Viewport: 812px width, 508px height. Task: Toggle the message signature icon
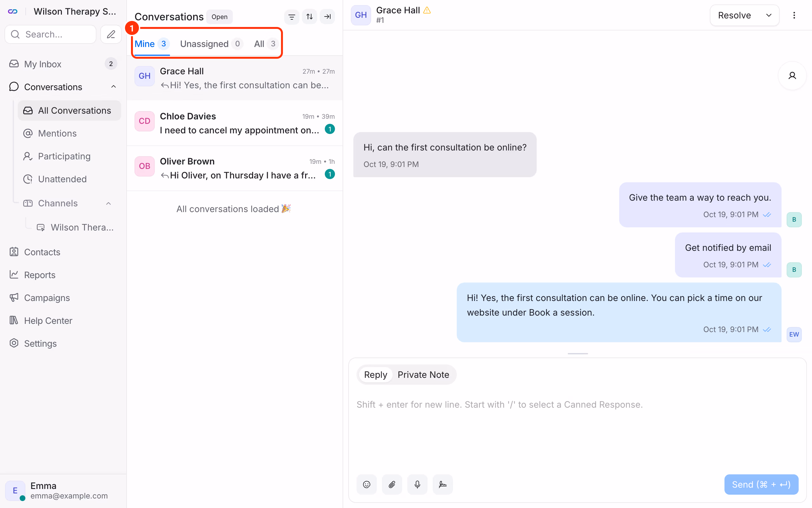(x=442, y=484)
